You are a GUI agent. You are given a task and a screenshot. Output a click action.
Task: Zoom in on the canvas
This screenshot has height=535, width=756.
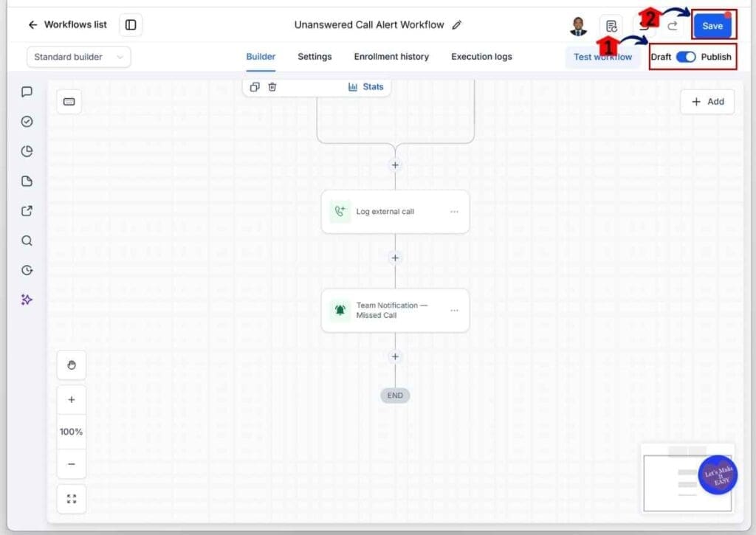pos(72,399)
